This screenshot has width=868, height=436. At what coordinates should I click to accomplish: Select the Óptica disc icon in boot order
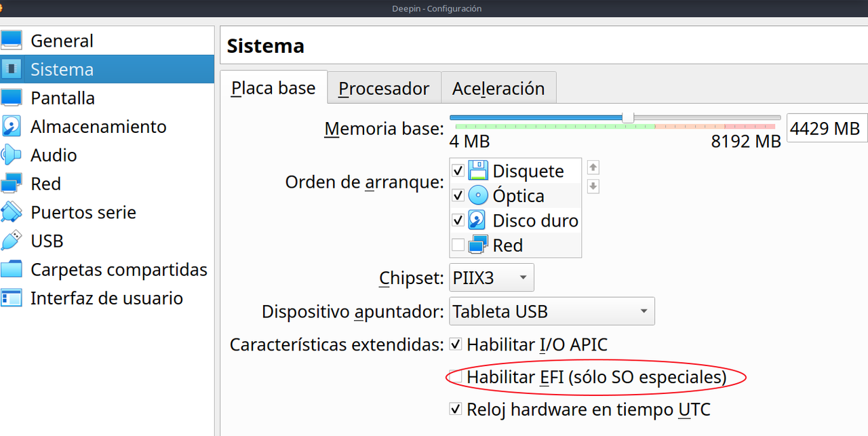tap(478, 195)
